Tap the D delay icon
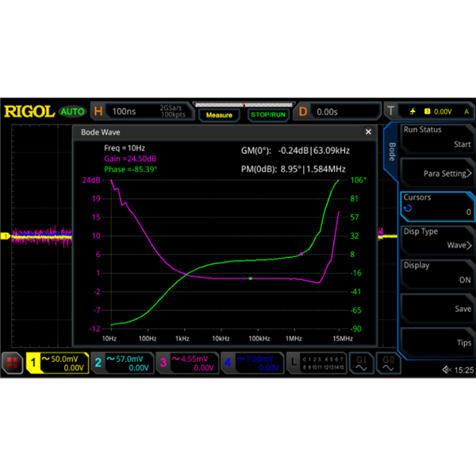The image size is (476, 476). [303, 112]
